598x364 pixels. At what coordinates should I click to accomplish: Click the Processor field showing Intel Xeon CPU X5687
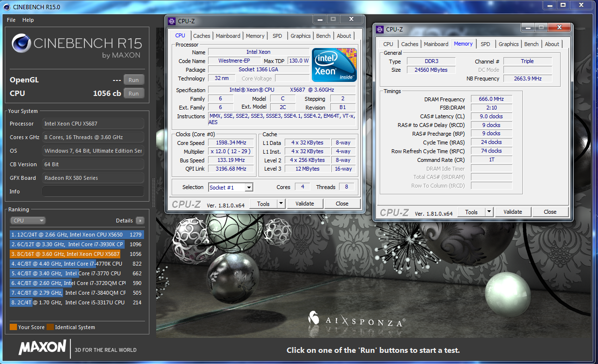[93, 124]
